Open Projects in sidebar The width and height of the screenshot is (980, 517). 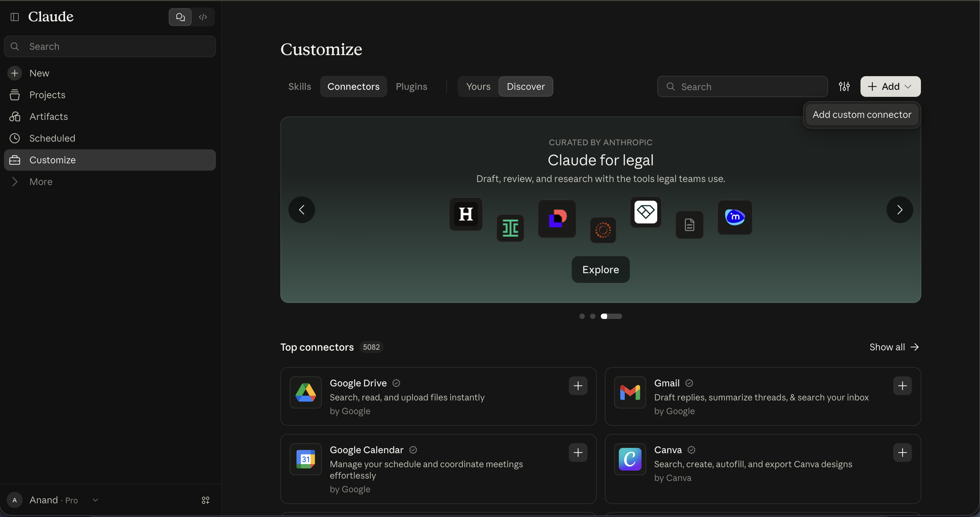coord(110,95)
